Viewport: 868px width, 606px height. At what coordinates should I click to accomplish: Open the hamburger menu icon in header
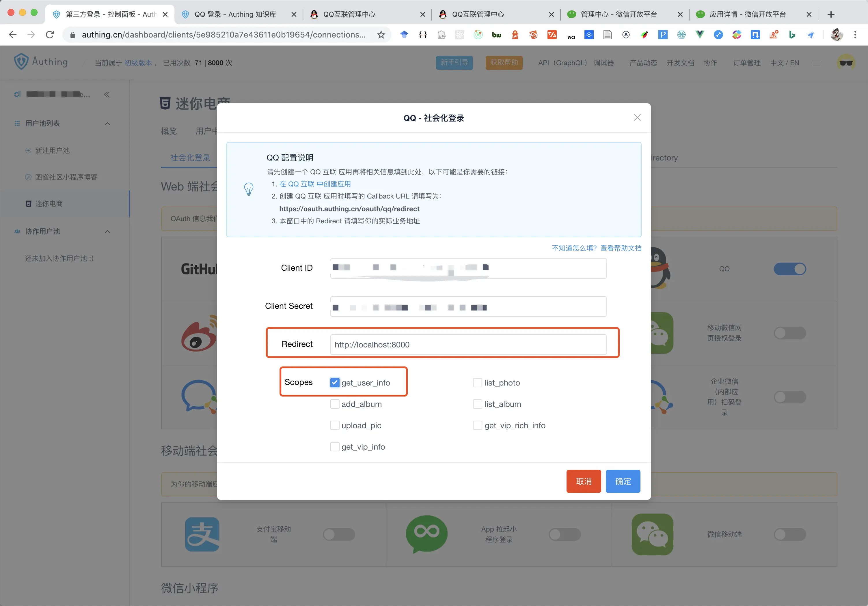point(816,63)
